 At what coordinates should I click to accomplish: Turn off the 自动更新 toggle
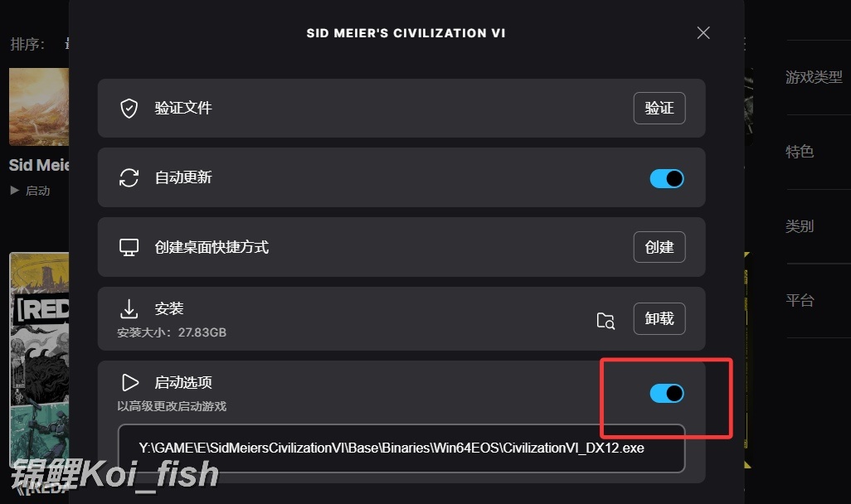(667, 178)
